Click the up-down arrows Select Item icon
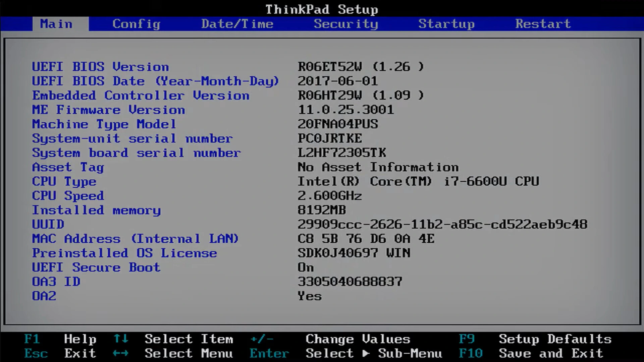The height and width of the screenshot is (362, 644). click(x=120, y=339)
